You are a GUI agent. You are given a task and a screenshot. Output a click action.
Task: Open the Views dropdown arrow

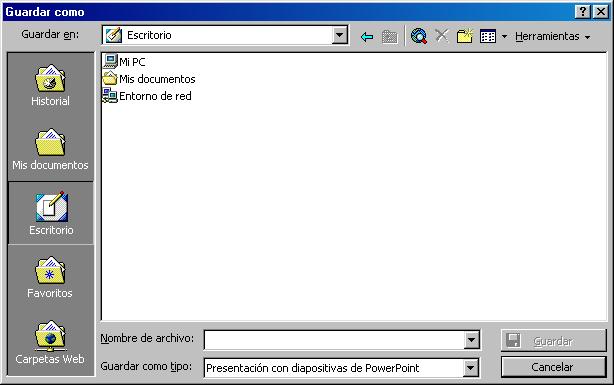pyautogui.click(x=504, y=36)
